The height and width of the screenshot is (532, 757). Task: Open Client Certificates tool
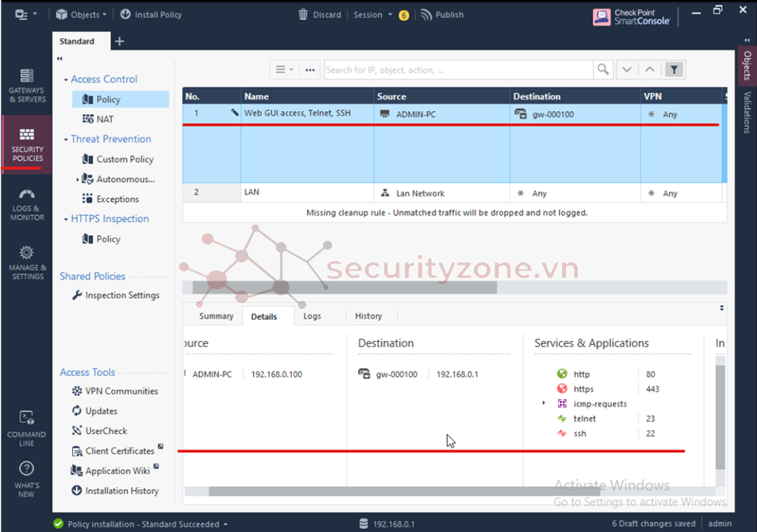pyautogui.click(x=116, y=450)
